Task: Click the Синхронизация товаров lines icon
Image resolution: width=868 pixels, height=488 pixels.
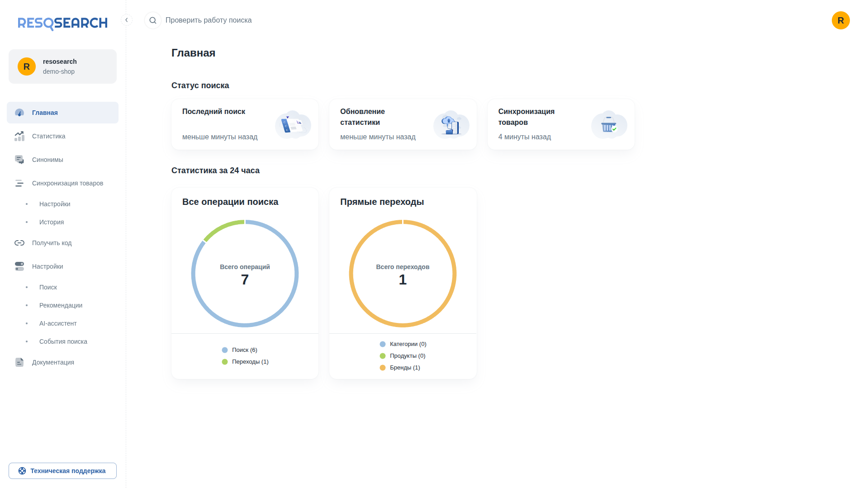Action: pos(19,183)
